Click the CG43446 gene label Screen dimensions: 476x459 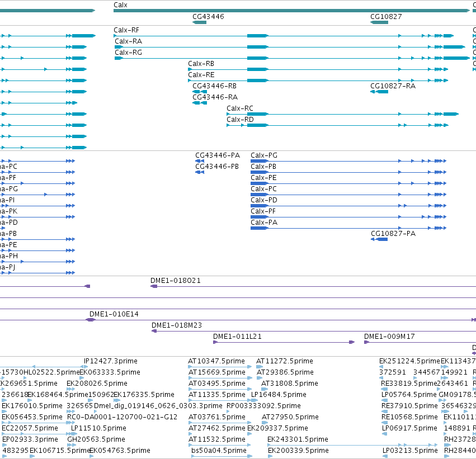(208, 17)
